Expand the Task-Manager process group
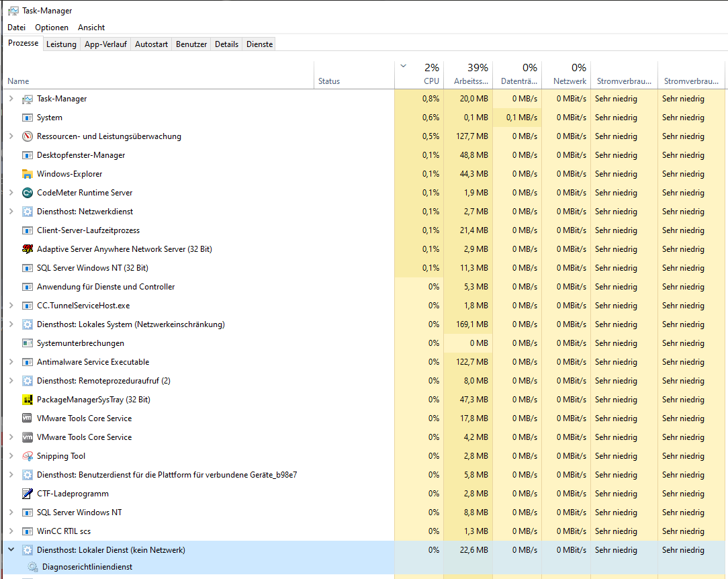The height and width of the screenshot is (579, 728). click(x=11, y=99)
